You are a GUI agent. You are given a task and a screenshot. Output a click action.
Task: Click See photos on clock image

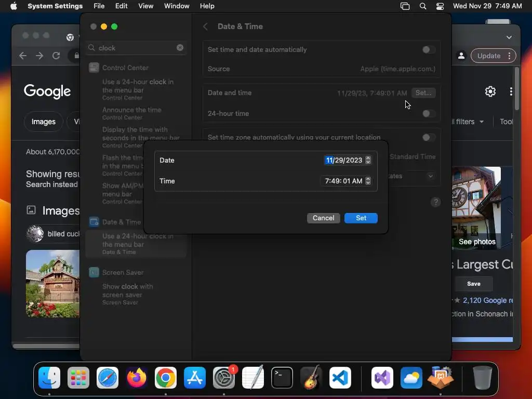477,242
